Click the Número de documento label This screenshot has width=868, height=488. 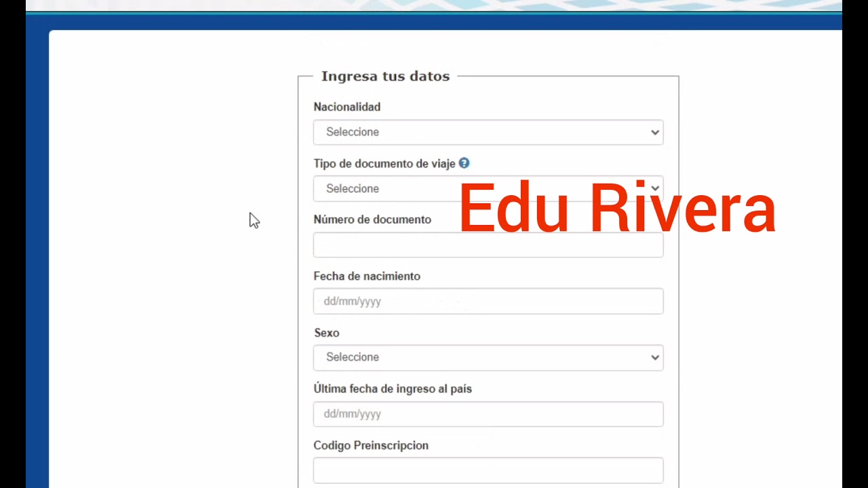tap(372, 220)
